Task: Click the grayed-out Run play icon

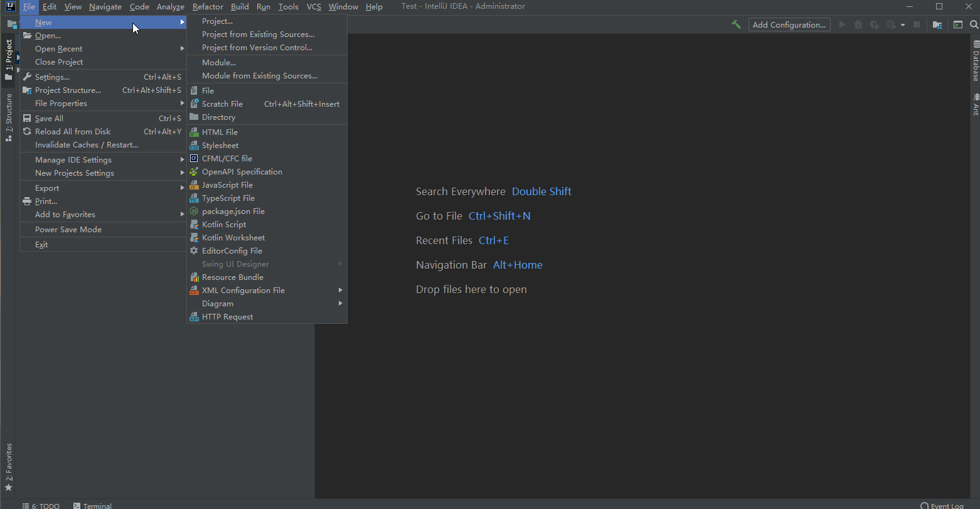Action: click(843, 24)
